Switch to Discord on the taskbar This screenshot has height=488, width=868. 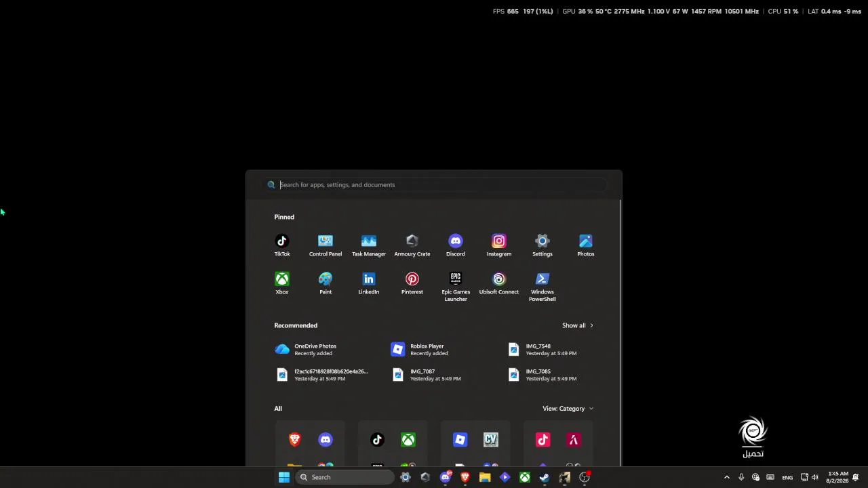[x=446, y=477]
